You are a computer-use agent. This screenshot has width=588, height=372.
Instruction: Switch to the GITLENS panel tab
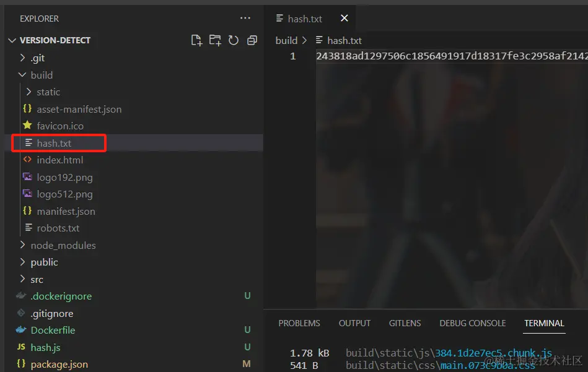(x=405, y=323)
